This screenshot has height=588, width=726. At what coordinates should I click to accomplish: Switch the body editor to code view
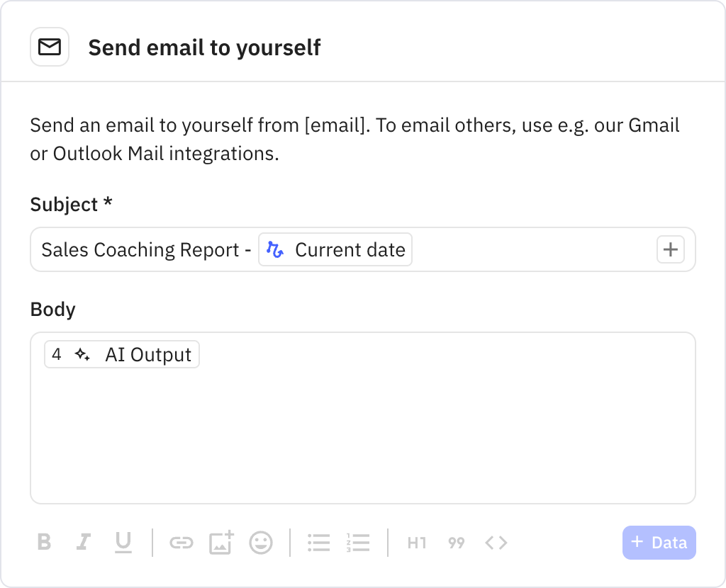pyautogui.click(x=496, y=543)
